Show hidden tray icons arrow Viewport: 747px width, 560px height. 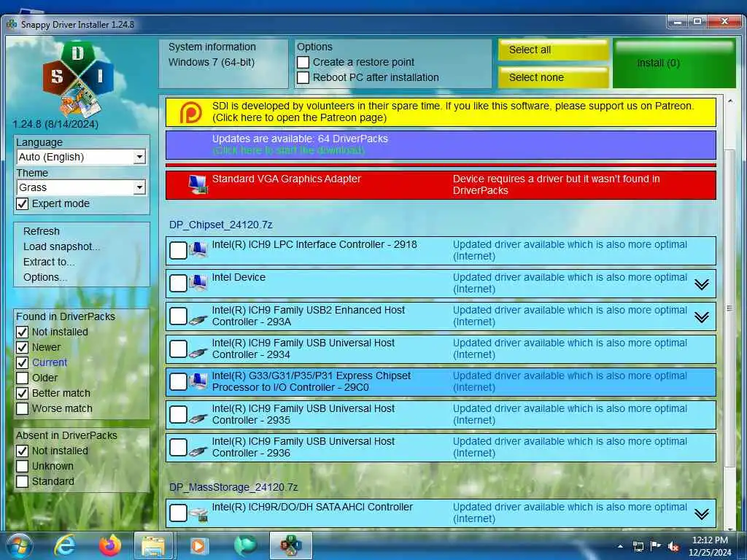620,546
